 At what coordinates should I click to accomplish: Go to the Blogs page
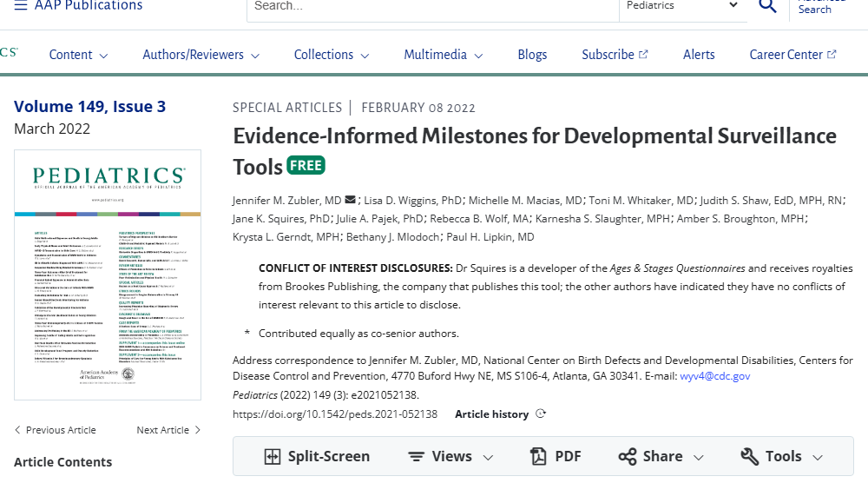point(532,54)
